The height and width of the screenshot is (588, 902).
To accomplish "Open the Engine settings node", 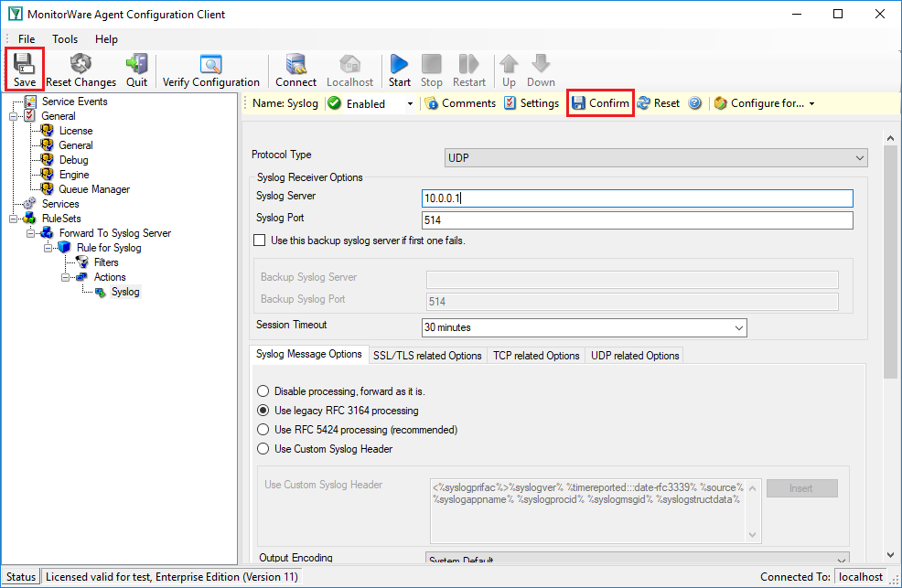I will [x=73, y=175].
